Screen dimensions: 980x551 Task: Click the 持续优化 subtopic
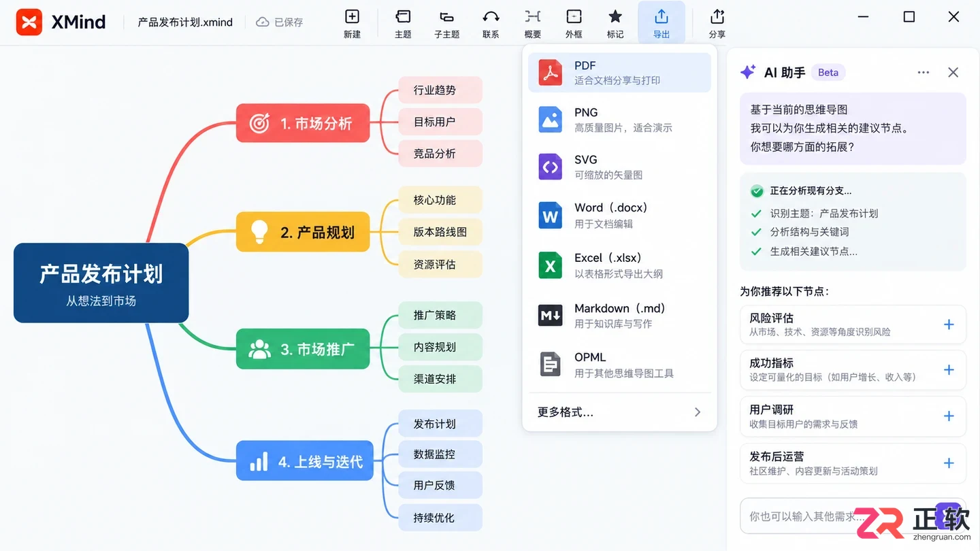point(440,518)
